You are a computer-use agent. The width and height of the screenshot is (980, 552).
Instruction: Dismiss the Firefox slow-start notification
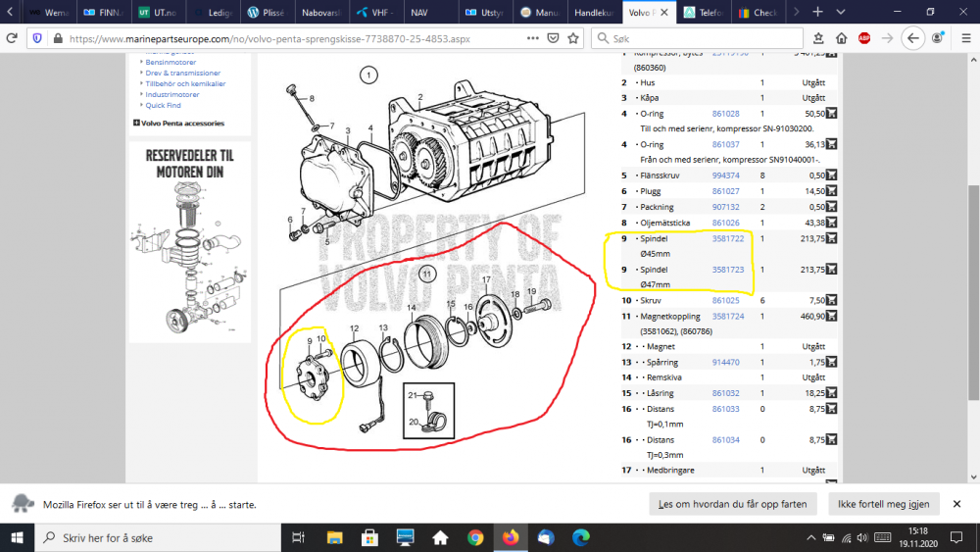[x=956, y=504]
